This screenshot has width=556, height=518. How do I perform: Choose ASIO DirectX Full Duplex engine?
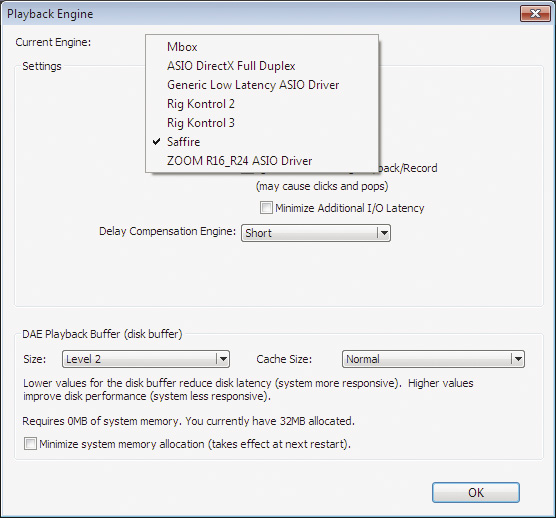click(262, 66)
